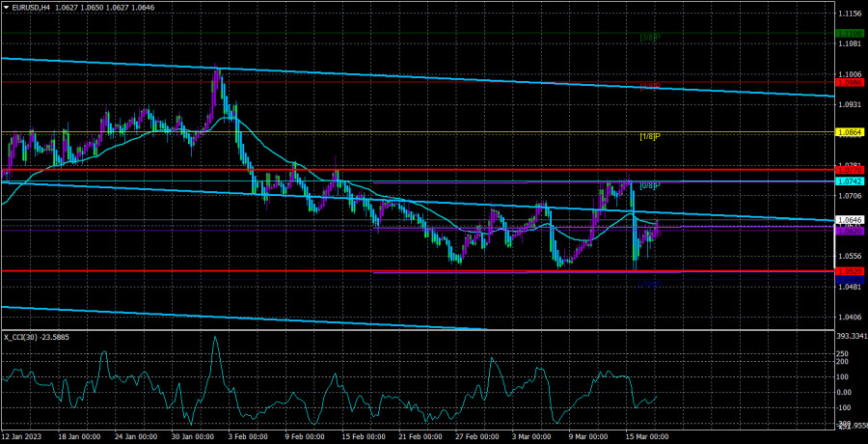The image size is (868, 444).
Task: Click the red 1.0986 price tag
Action: 849,82
